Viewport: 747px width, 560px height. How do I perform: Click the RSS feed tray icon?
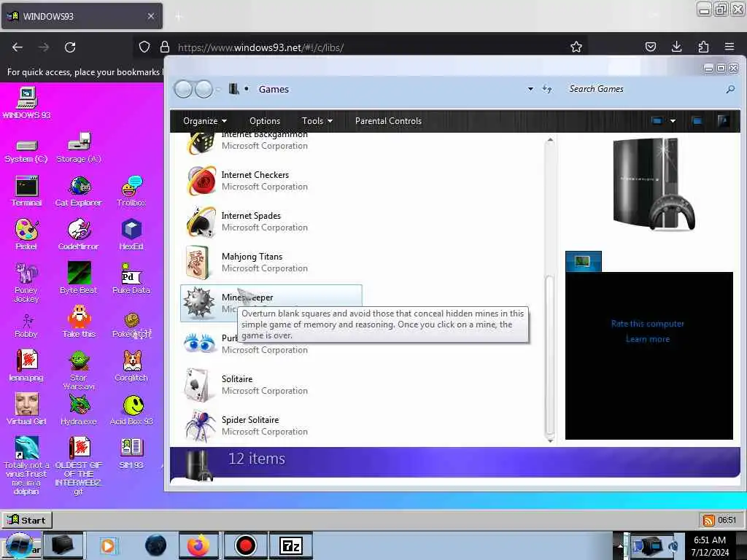click(708, 520)
